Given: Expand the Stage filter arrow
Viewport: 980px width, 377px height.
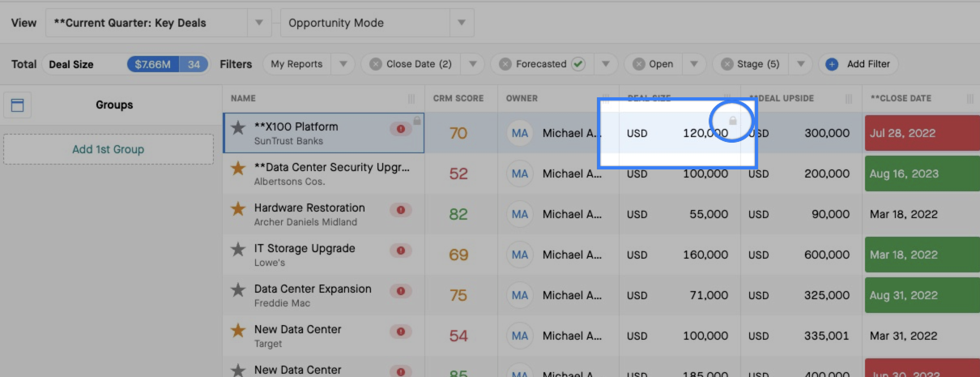Looking at the screenshot, I should [x=801, y=64].
